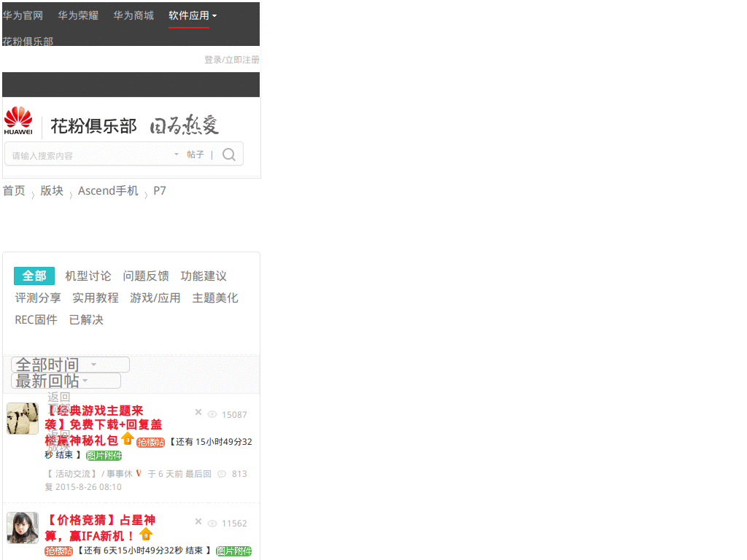Image resolution: width=747 pixels, height=560 pixels.
Task: Click the X icon next to 11562
Action: tap(198, 521)
